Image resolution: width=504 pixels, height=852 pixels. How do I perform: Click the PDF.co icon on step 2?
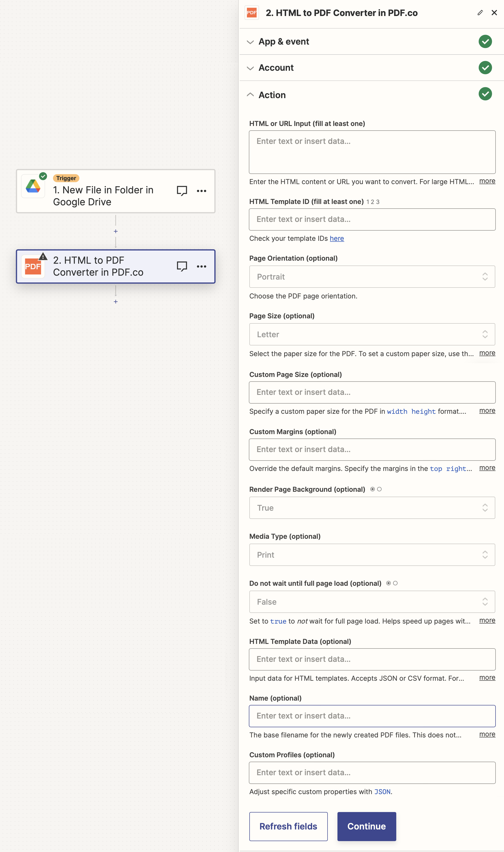pos(33,266)
